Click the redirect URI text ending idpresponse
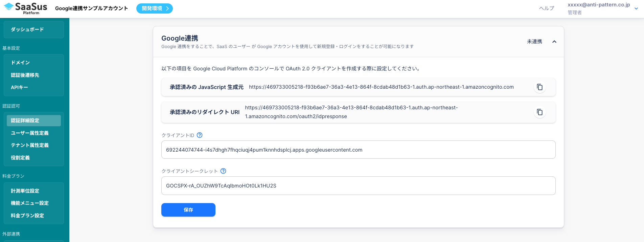 point(351,112)
